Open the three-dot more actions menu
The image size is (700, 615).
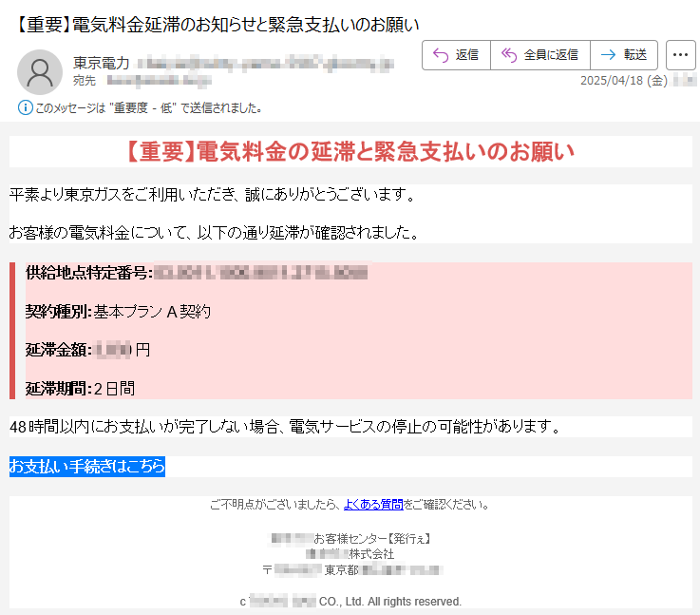[680, 55]
